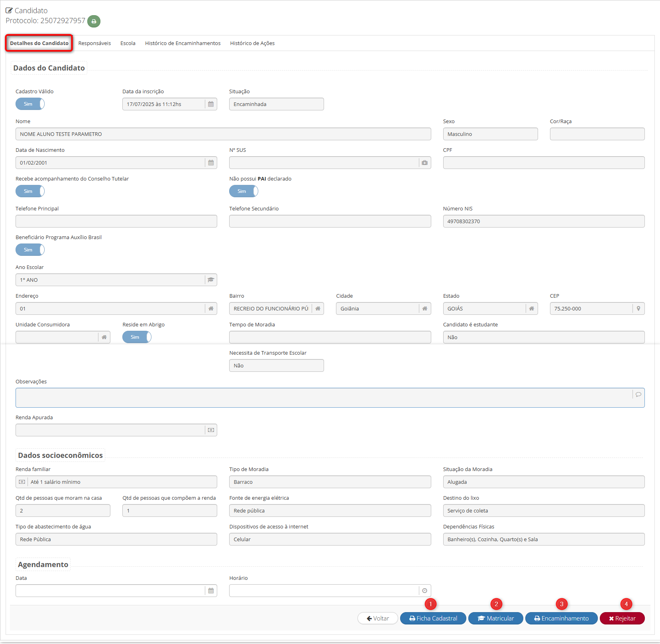
Task: Toggle the Reside em Abrigo switch
Action: 137,338
